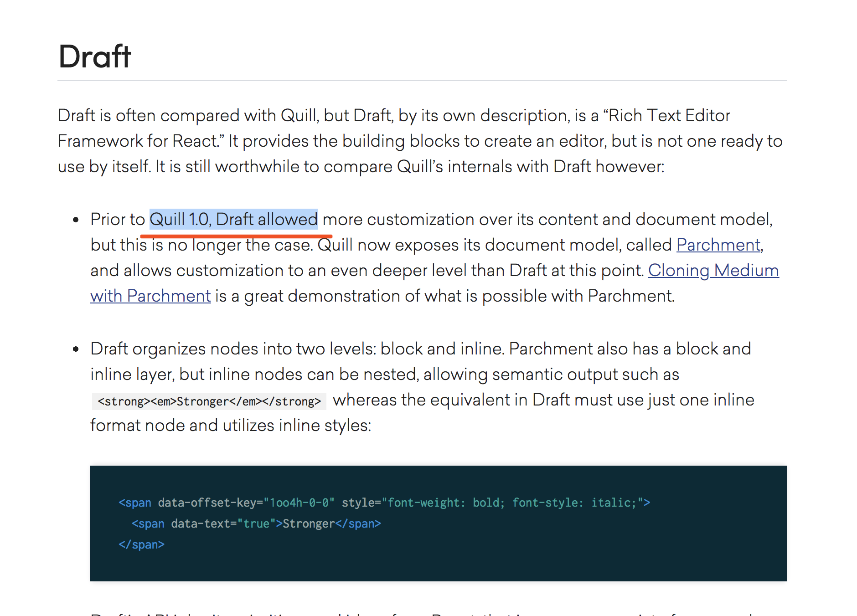The image size is (857, 616).
Task: Click text "Rich Text Editor" in first paragraph
Action: click(669, 116)
